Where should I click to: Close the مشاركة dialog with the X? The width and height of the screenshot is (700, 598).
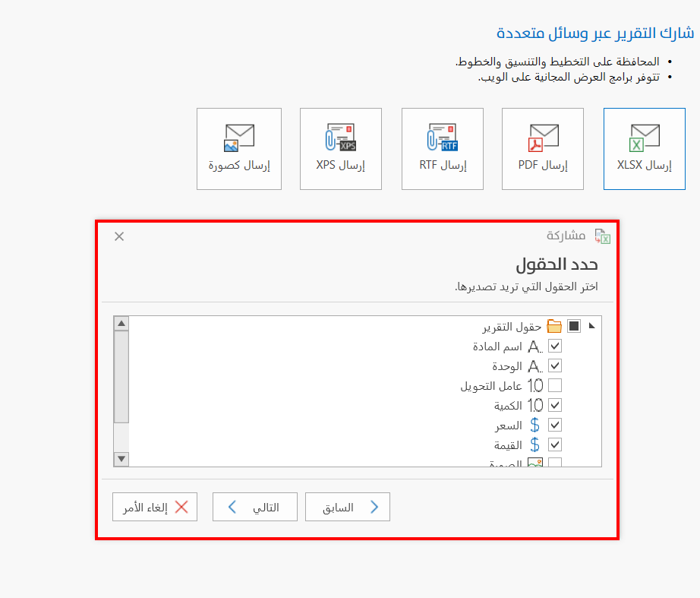[x=118, y=236]
